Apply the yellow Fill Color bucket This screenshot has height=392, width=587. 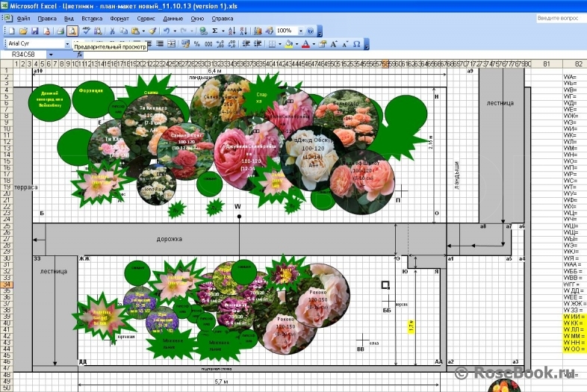(289, 44)
